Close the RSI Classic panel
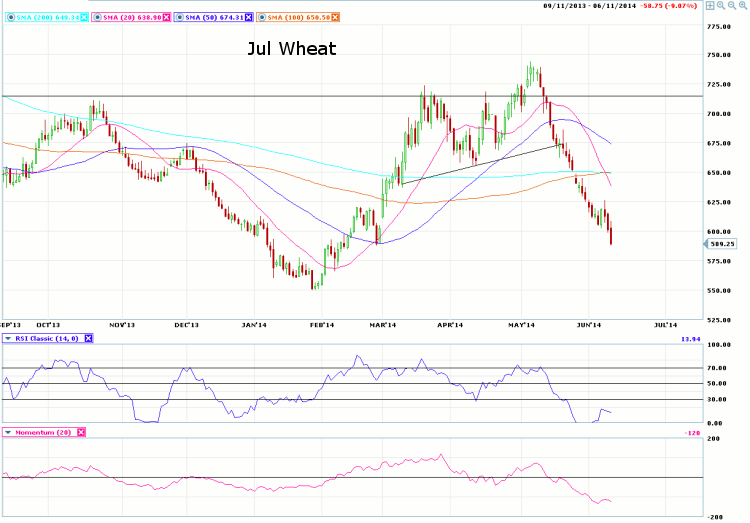 point(88,338)
